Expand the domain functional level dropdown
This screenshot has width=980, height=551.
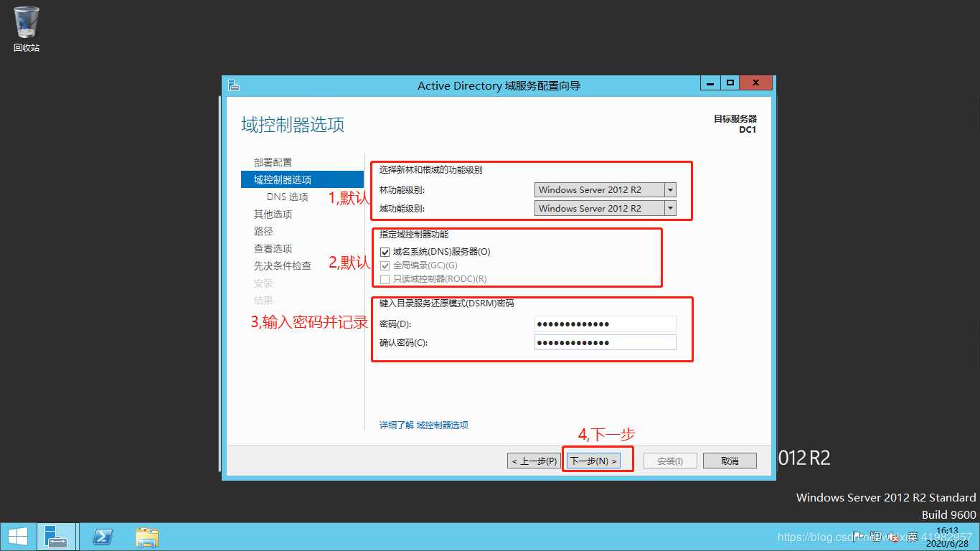[670, 209]
